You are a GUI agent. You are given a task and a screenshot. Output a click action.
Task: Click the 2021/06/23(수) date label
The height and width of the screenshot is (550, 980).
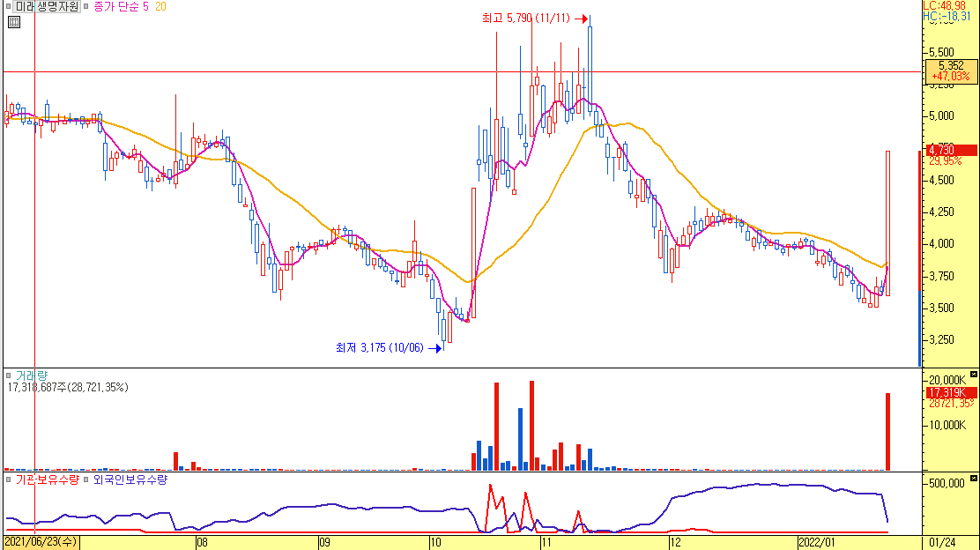[41, 542]
